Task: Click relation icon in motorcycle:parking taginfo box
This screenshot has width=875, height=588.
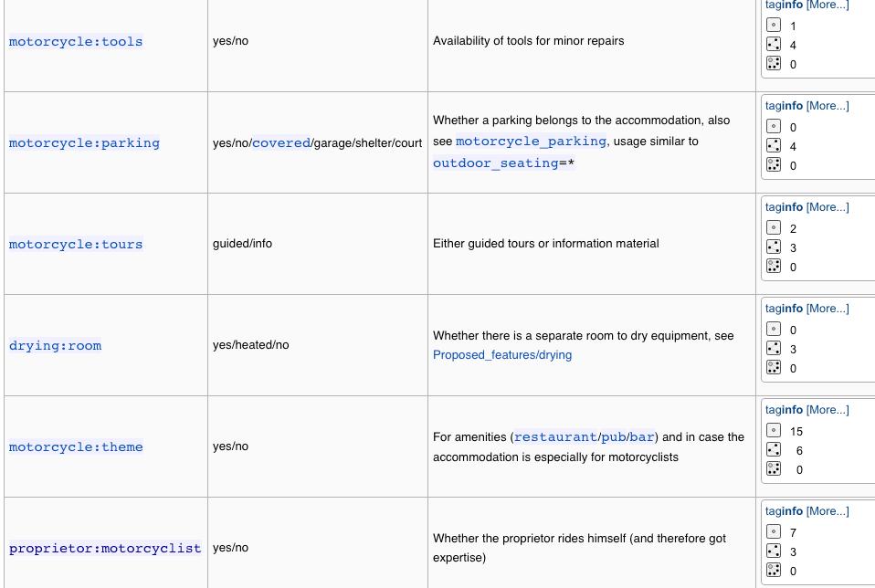Action: click(774, 165)
